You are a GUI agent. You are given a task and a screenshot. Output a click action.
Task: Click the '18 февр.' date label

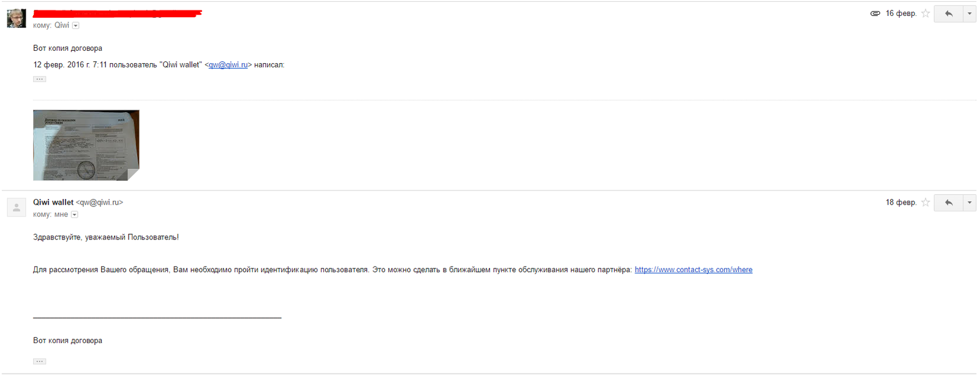pos(900,203)
